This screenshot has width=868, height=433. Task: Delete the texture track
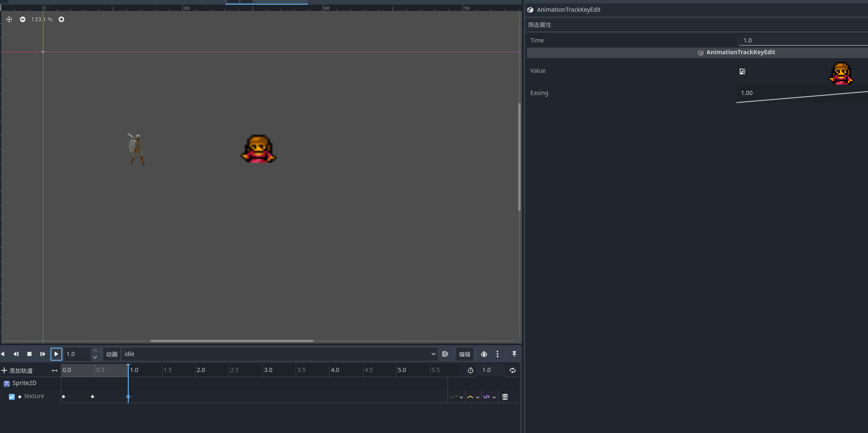505,397
